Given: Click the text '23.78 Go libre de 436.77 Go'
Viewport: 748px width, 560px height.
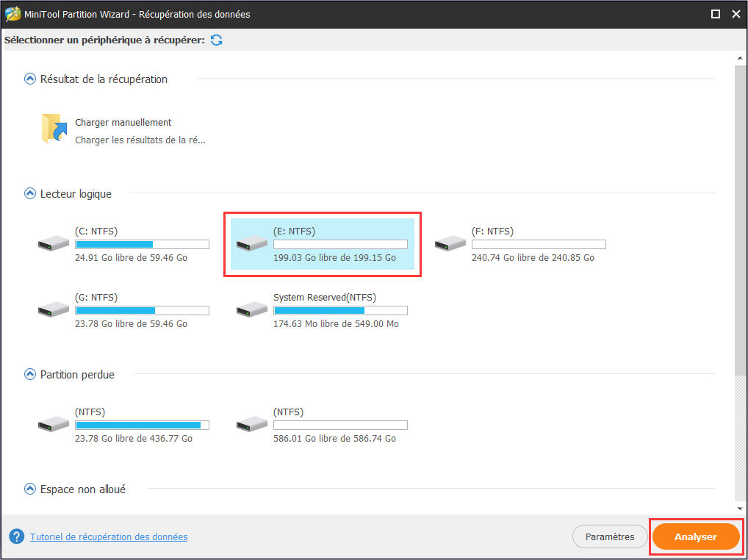Looking at the screenshot, I should [x=134, y=438].
